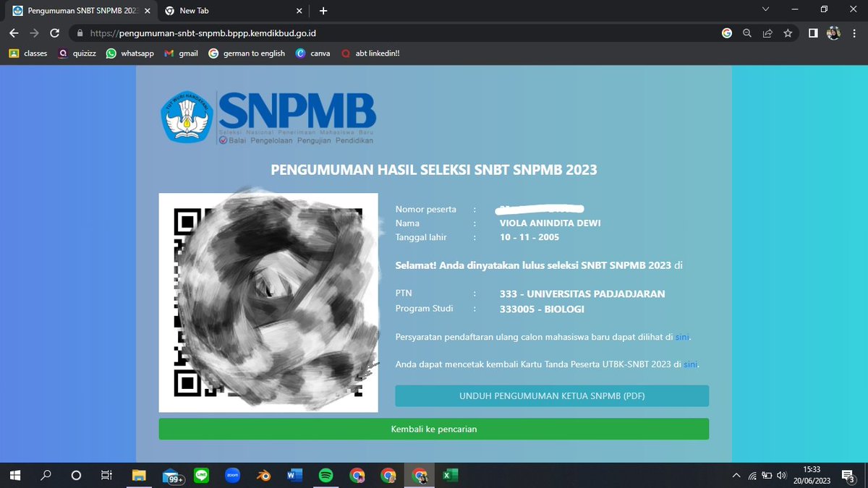Click the scribbled-over QR code image
Viewport: 868px width, 488px height.
click(x=268, y=303)
